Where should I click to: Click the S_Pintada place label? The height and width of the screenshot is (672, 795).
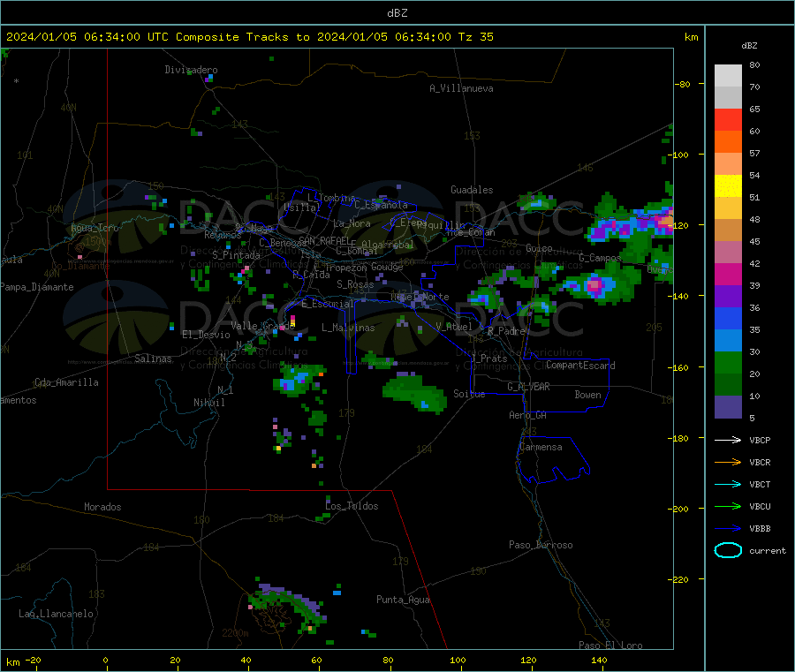[236, 255]
